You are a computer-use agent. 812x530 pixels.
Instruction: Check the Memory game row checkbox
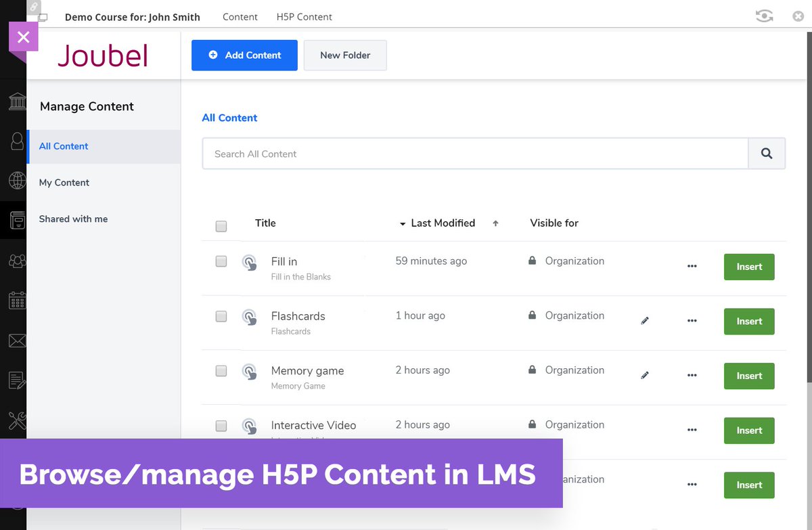click(221, 371)
